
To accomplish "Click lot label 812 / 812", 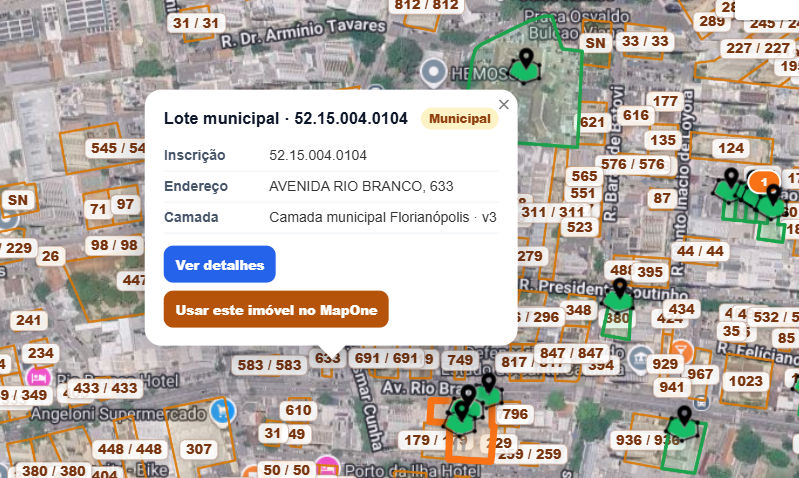I will click(x=427, y=5).
